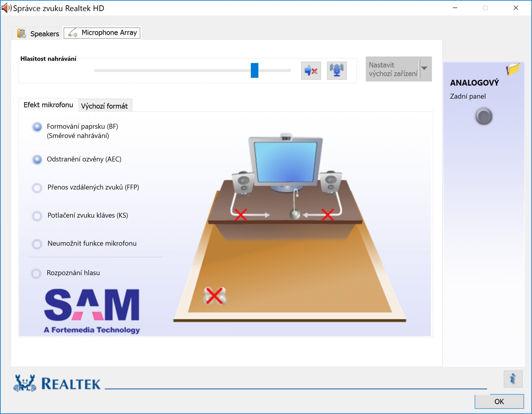532x414 pixels.
Task: Click the Realtek logo
Action: click(x=57, y=383)
